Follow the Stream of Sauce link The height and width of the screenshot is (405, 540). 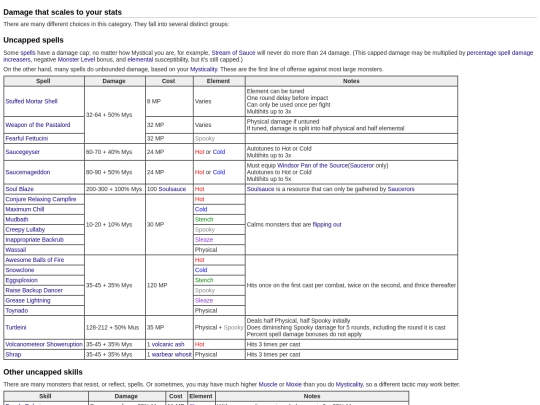point(233,53)
